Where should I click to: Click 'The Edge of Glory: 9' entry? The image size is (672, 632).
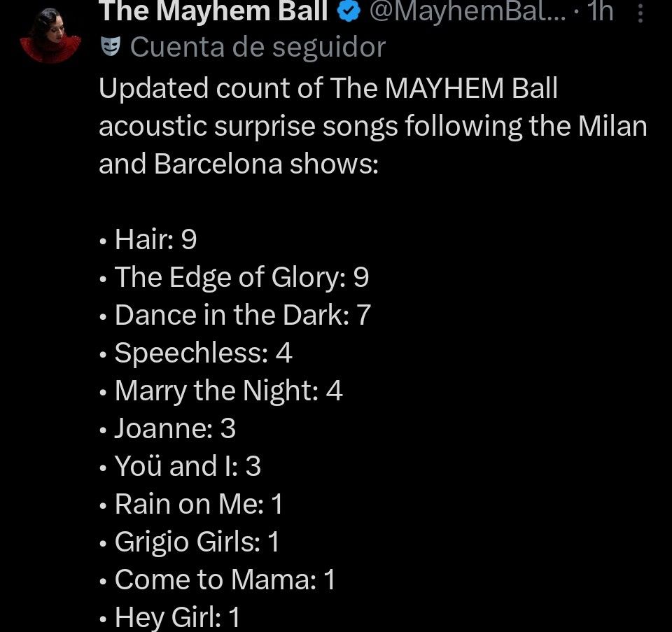(241, 278)
